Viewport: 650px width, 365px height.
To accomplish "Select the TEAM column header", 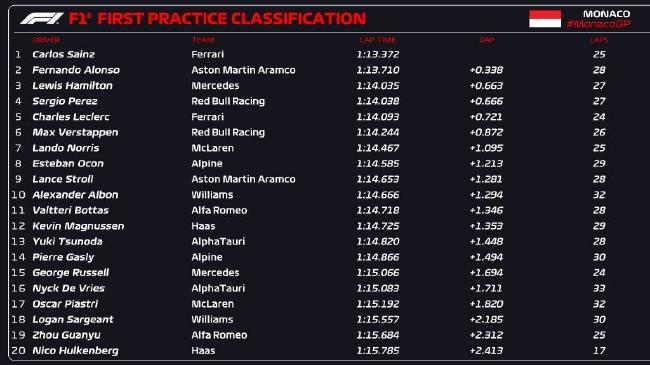I will point(203,40).
